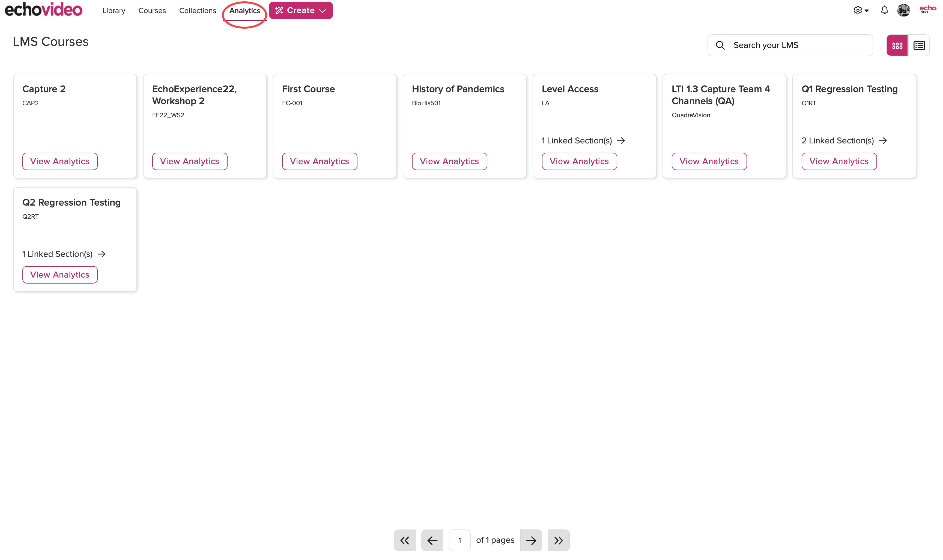Click the page number input showing 1
Viewport: 943px width, 560px height.
point(459,540)
